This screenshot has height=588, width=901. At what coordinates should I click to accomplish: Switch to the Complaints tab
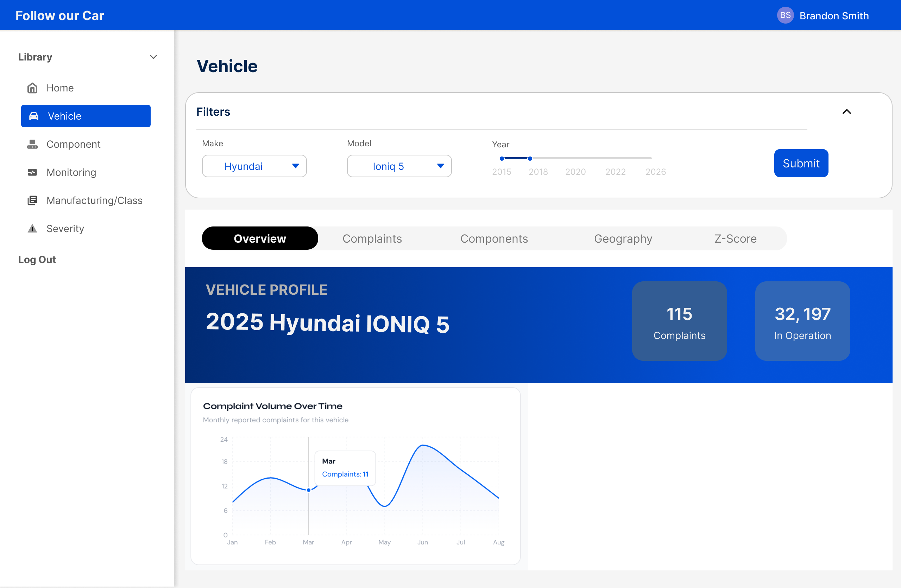(x=372, y=239)
